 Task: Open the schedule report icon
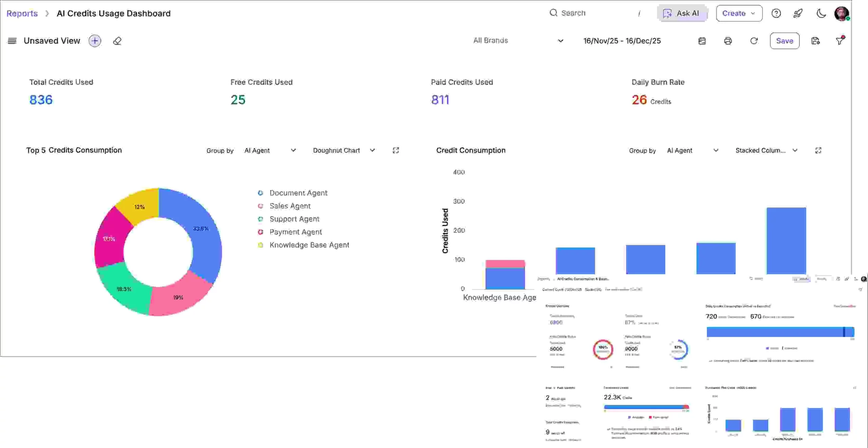click(702, 41)
